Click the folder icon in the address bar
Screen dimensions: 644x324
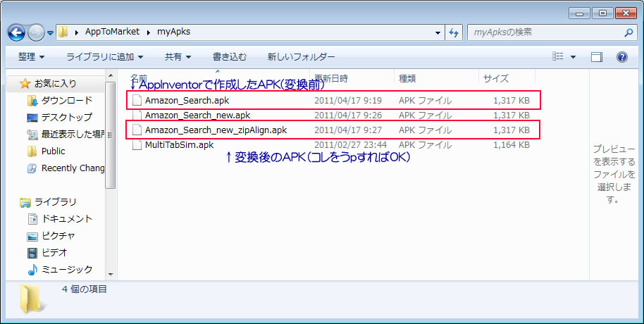[63, 32]
